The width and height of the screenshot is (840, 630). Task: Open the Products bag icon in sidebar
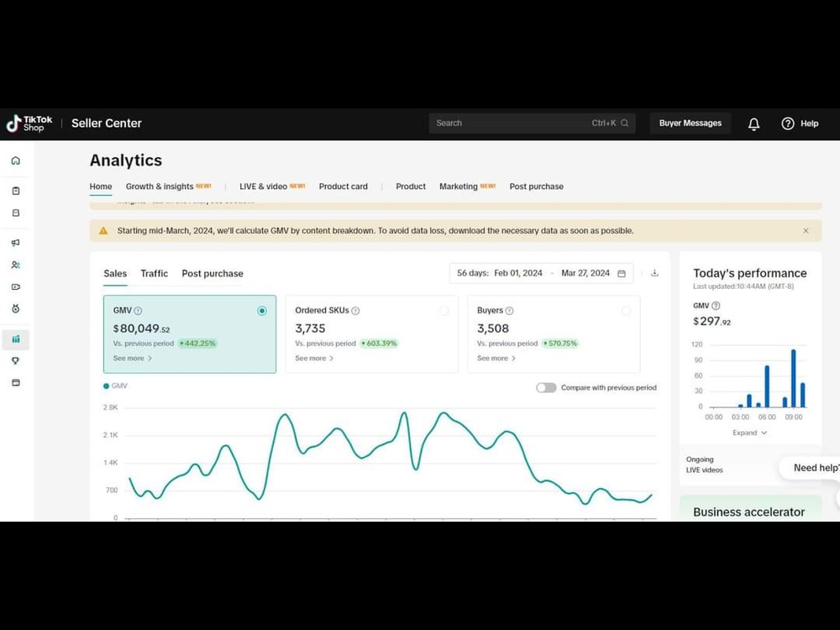click(15, 213)
